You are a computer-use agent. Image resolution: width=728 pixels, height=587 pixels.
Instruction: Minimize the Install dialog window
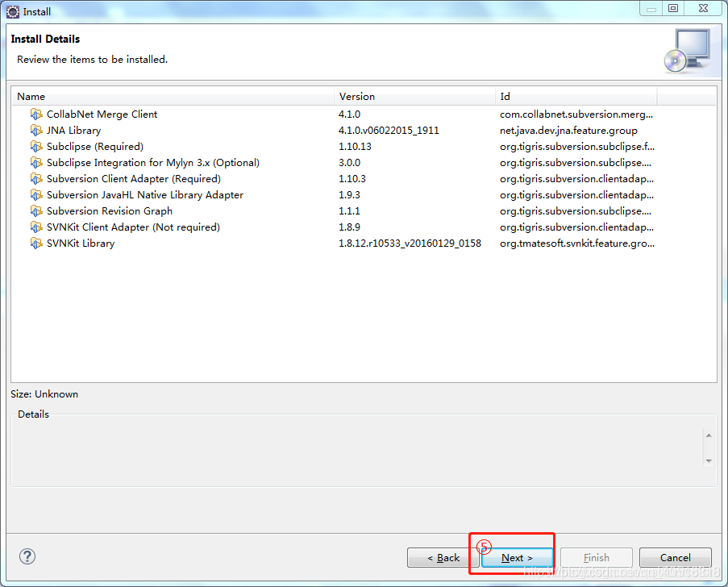click(651, 8)
